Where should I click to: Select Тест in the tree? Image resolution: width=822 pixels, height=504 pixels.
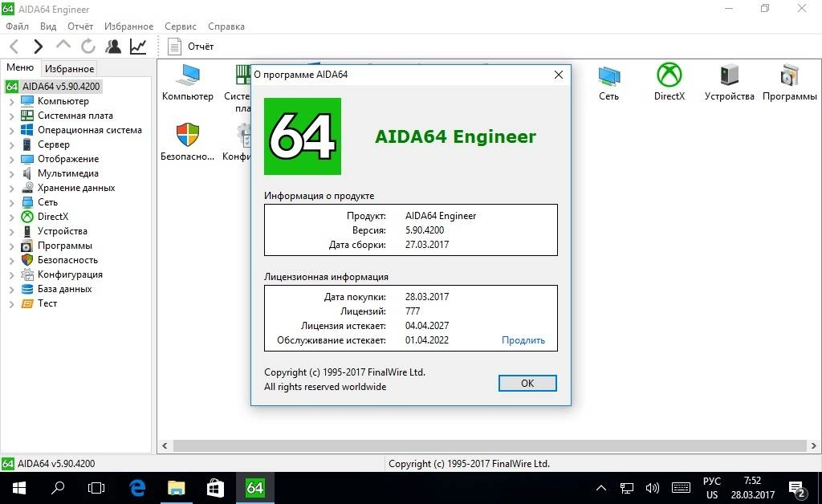47,303
